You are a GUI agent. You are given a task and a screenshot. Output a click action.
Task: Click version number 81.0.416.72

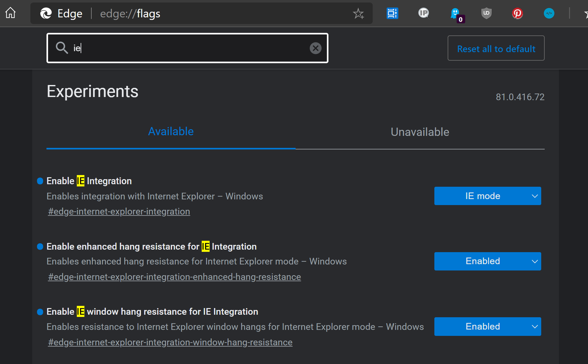(520, 97)
